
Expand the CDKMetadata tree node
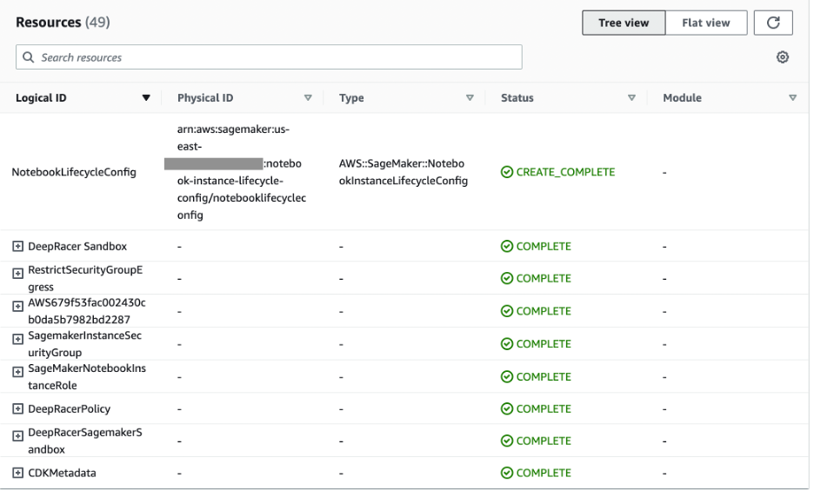coord(18,474)
